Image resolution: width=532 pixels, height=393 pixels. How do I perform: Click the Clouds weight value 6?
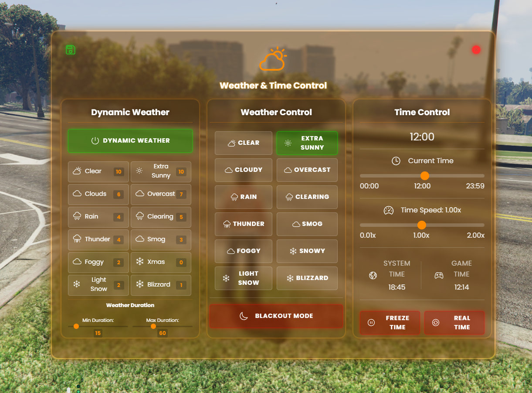pyautogui.click(x=119, y=195)
